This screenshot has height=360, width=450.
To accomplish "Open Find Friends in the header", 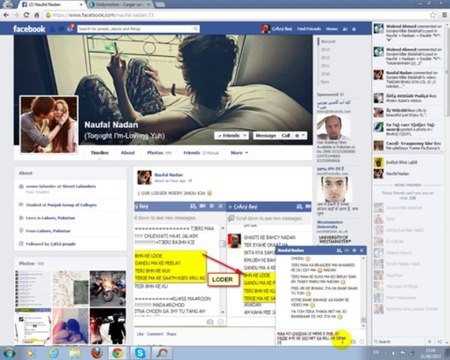I will click(309, 29).
